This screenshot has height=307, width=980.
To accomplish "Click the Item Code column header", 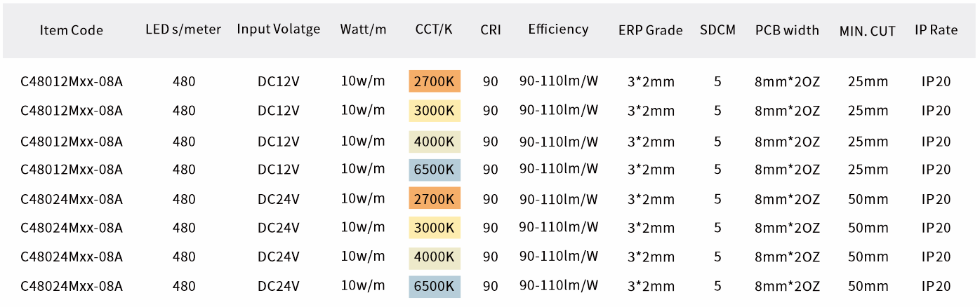I will [72, 30].
